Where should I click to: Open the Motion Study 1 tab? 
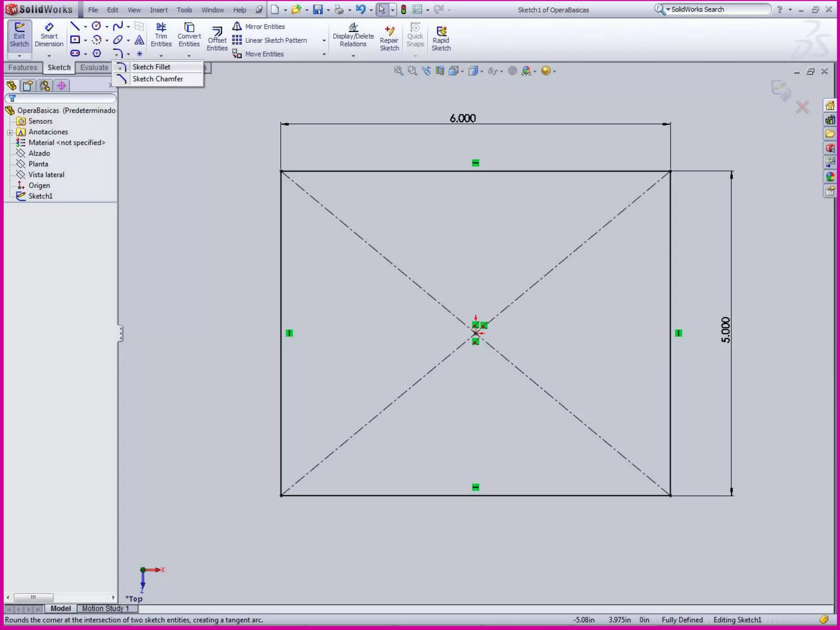[x=105, y=608]
